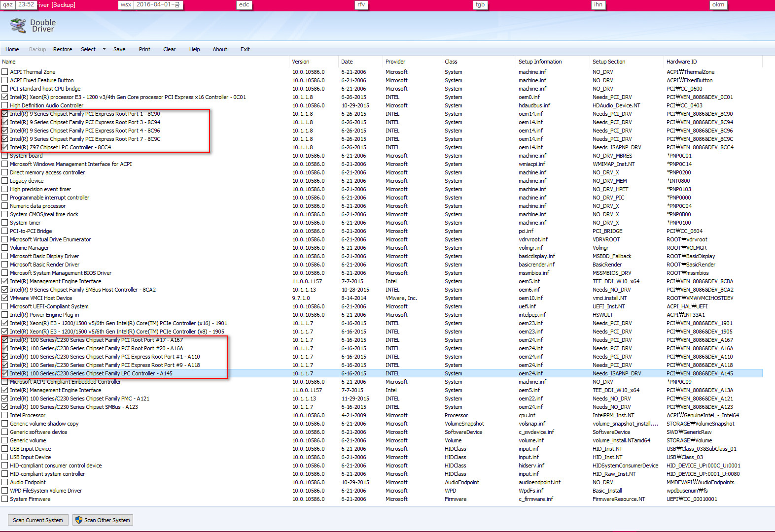Uncheck Z97 Chipset LPC Controller - 8CC4 checkbox

tap(5, 147)
